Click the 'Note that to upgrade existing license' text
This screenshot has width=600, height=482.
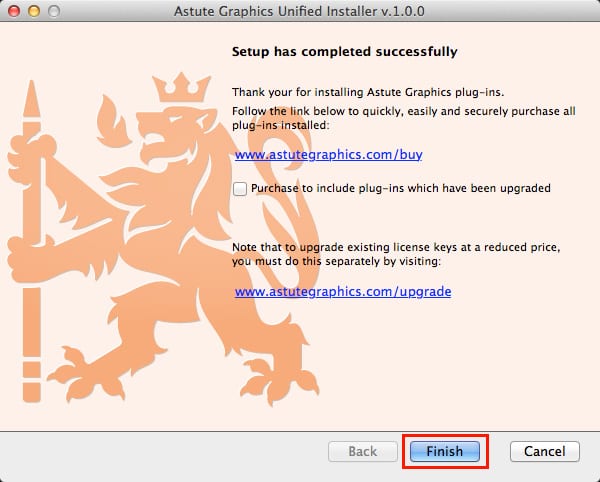(x=396, y=254)
